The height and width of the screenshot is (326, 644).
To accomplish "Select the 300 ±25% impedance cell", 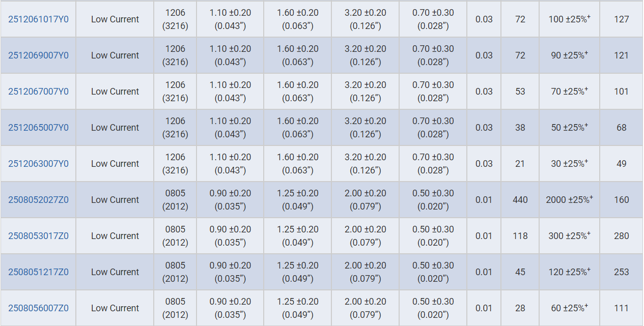I will [x=569, y=236].
